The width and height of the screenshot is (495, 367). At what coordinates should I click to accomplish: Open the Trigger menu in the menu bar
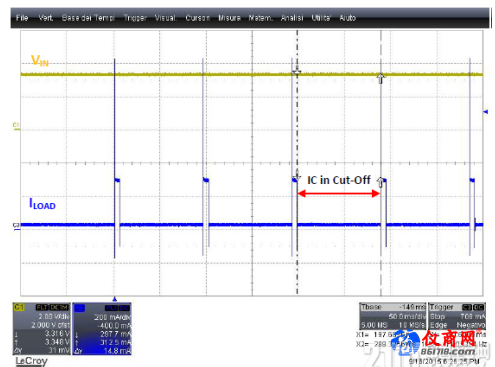pos(135,18)
